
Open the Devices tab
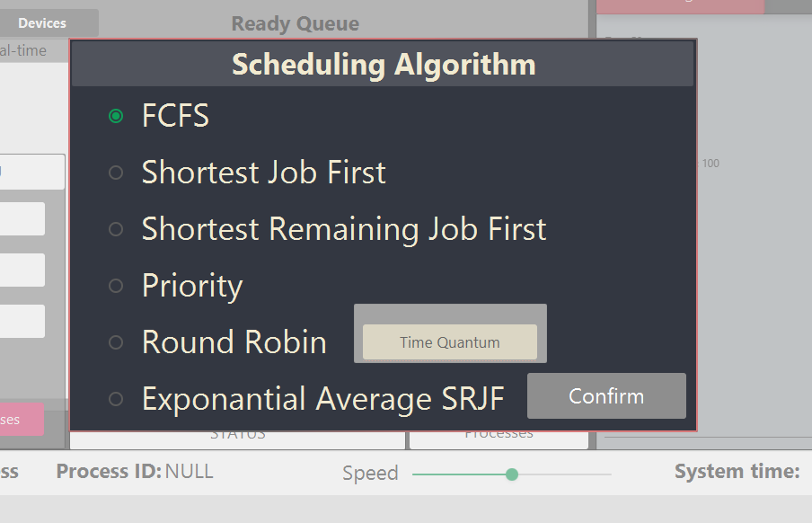tap(42, 23)
